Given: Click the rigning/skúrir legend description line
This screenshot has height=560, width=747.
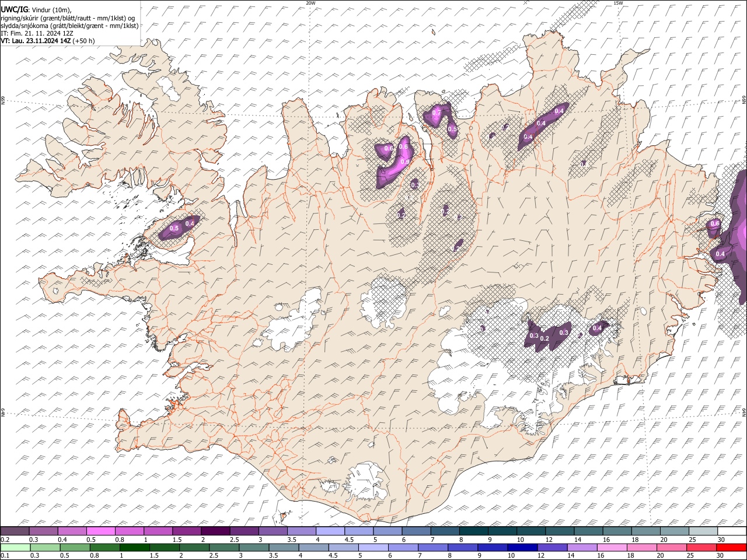Looking at the screenshot, I should (x=68, y=17).
